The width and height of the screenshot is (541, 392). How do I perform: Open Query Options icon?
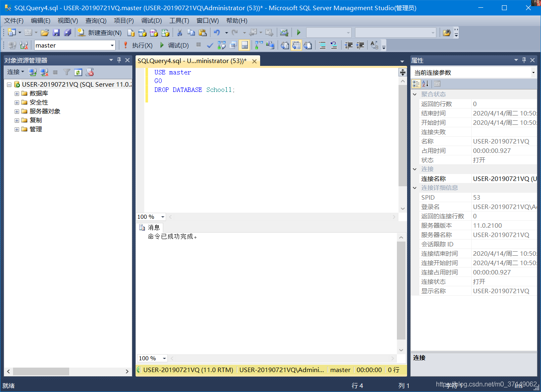point(233,45)
